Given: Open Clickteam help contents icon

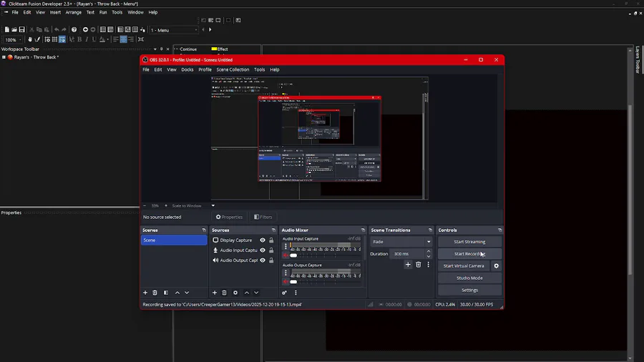Looking at the screenshot, I should coord(74,29).
